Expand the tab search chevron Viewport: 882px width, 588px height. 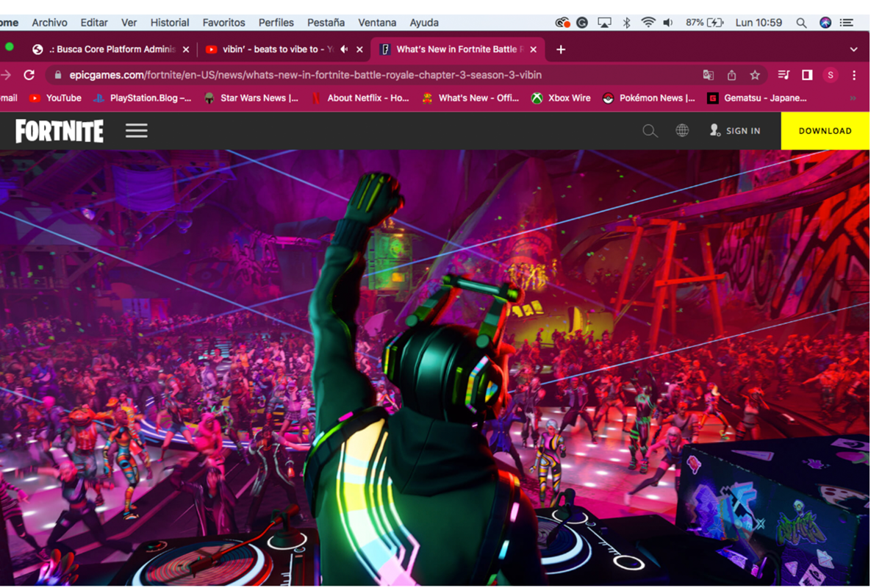click(x=853, y=49)
